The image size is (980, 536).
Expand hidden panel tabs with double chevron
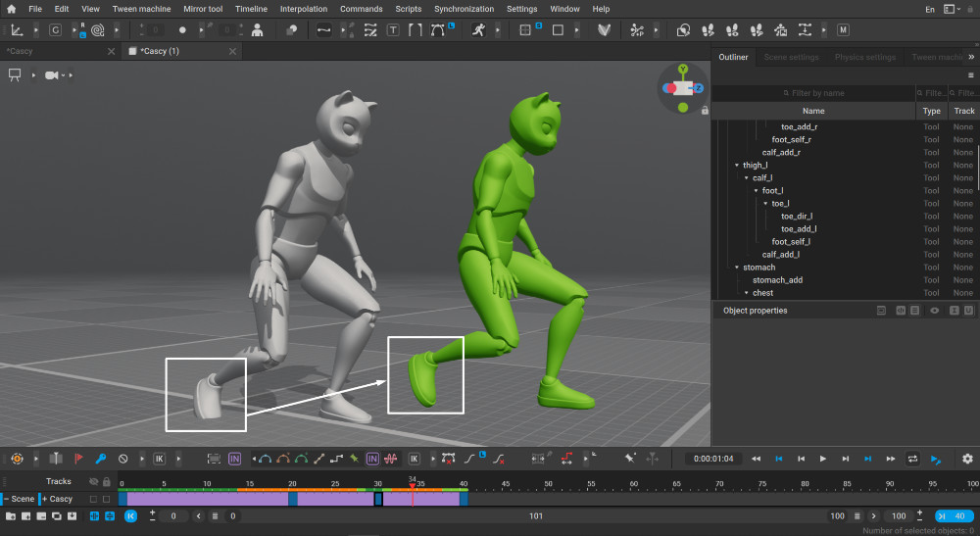pyautogui.click(x=971, y=57)
